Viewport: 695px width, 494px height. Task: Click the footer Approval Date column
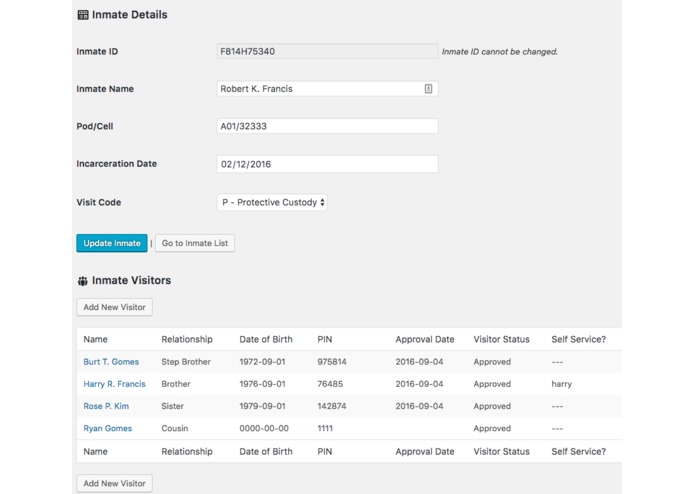[x=425, y=451]
